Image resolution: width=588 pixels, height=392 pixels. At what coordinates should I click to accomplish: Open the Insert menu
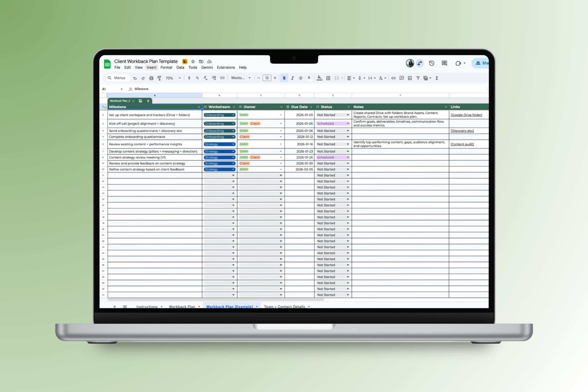click(151, 67)
